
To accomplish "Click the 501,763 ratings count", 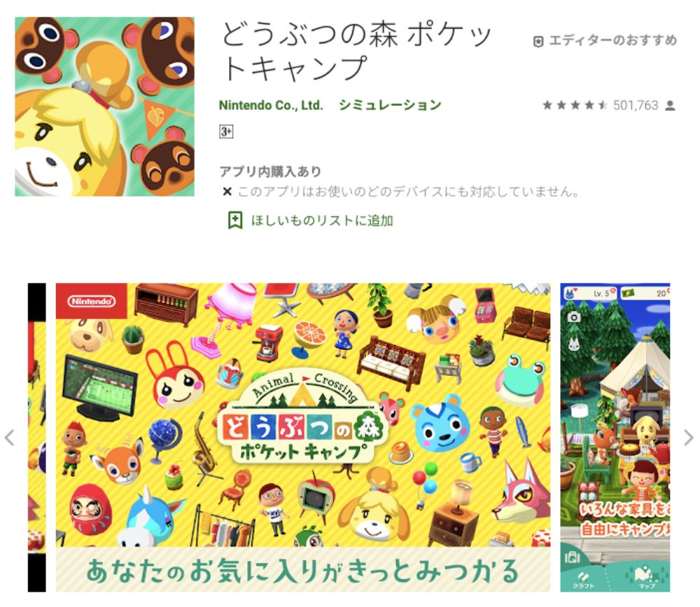I will [636, 106].
